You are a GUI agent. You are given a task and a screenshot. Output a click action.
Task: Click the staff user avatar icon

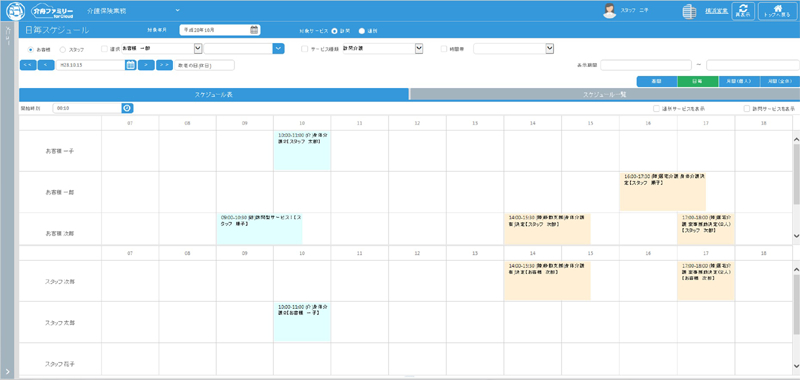tap(609, 11)
